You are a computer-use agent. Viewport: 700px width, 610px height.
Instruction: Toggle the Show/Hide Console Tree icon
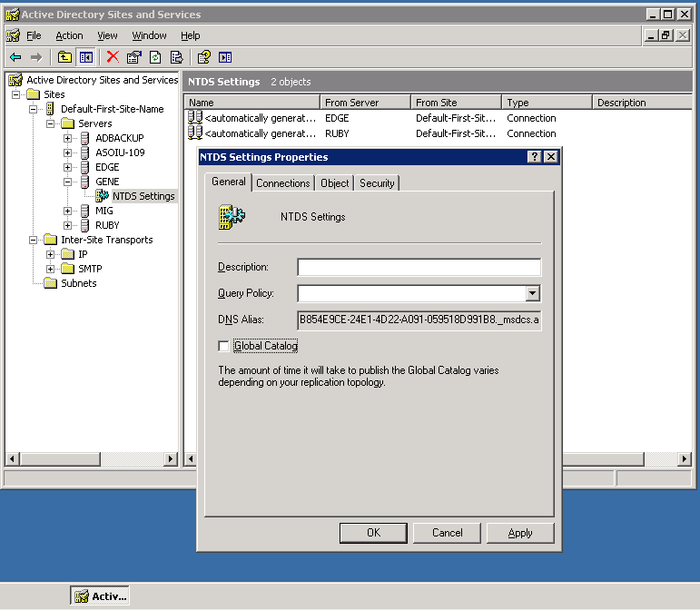85,57
